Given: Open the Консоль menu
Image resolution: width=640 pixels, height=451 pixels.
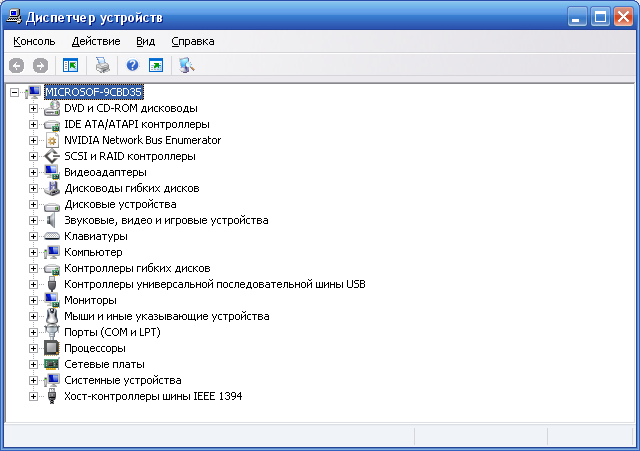Looking at the screenshot, I should click(34, 41).
